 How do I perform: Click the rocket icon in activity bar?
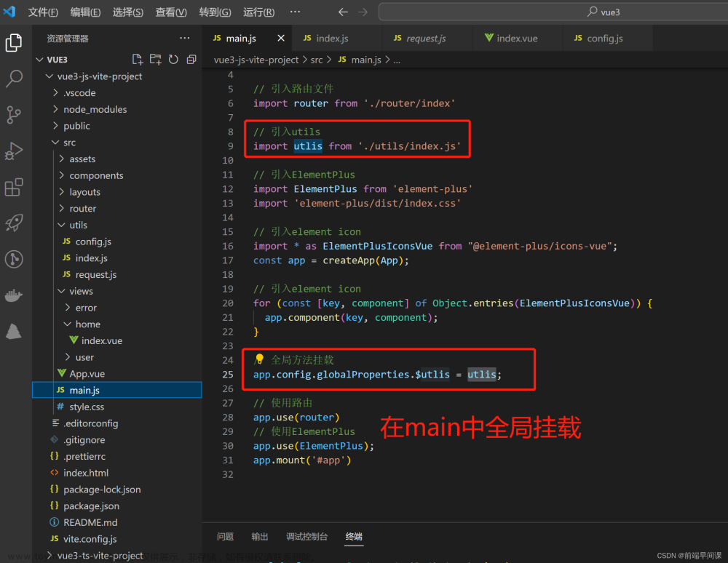(14, 223)
